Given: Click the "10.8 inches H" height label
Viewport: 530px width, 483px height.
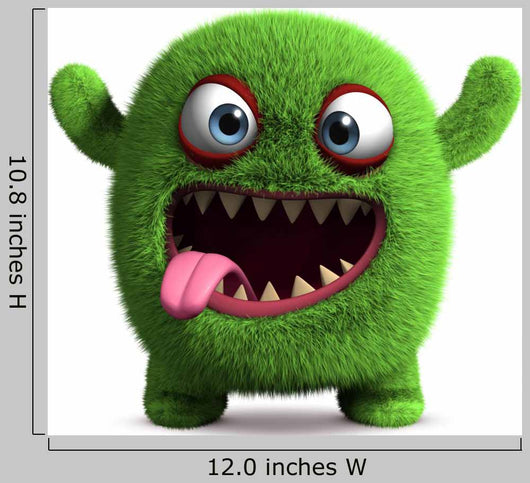Looking at the screenshot, I should click(x=17, y=232).
